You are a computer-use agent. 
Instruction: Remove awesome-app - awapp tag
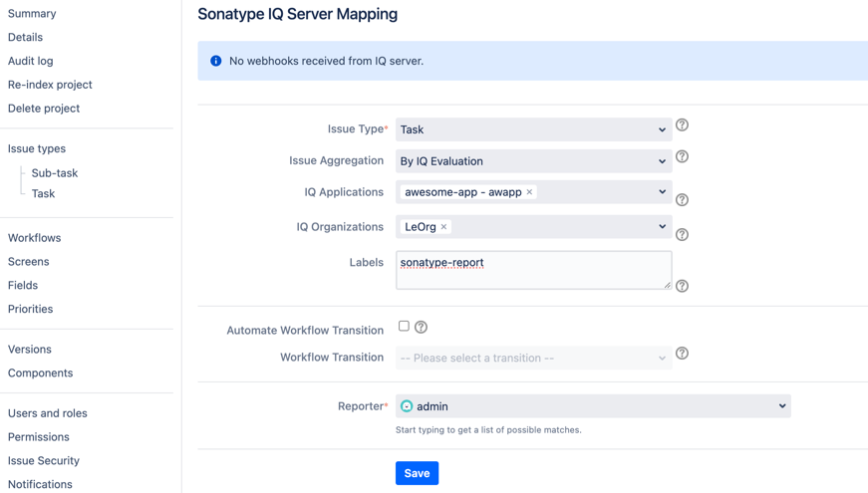(529, 192)
